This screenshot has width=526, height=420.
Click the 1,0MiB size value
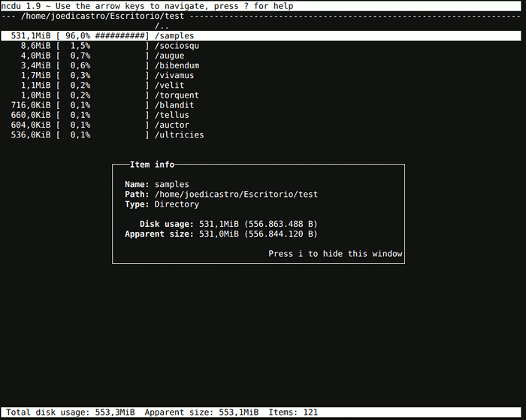[x=35, y=95]
